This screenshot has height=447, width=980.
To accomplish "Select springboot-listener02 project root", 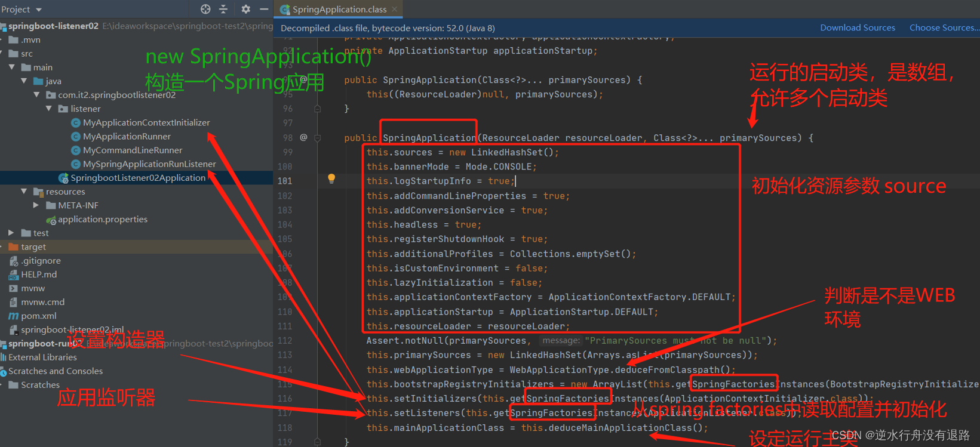I will pyautogui.click(x=53, y=26).
